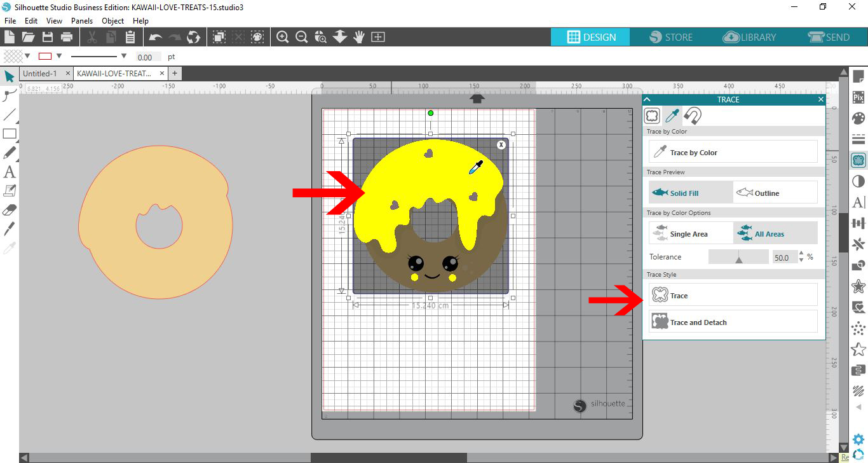The height and width of the screenshot is (463, 868).
Task: Open the Text Style panel icon
Action: [858, 202]
